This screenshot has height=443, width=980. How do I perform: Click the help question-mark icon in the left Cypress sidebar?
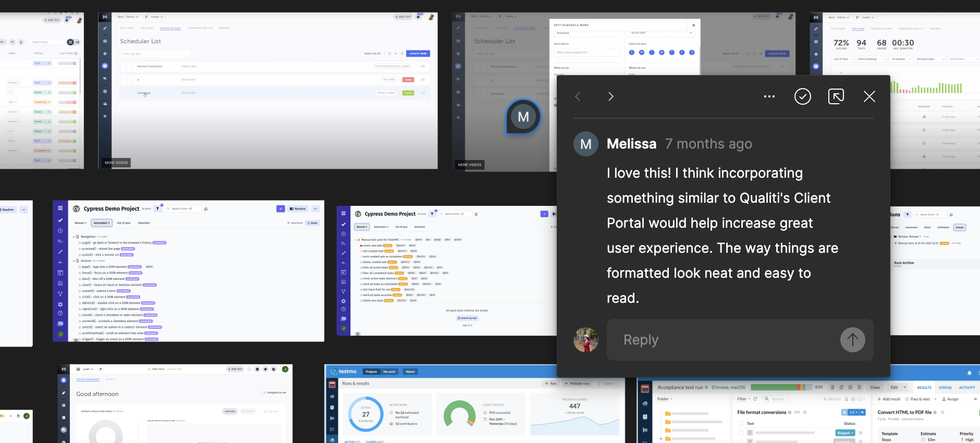(60, 313)
